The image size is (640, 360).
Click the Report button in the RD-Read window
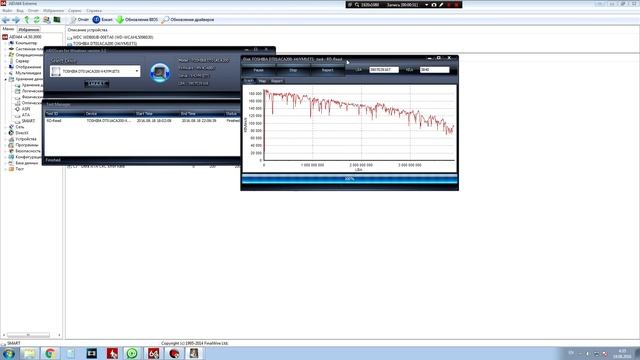(x=327, y=70)
